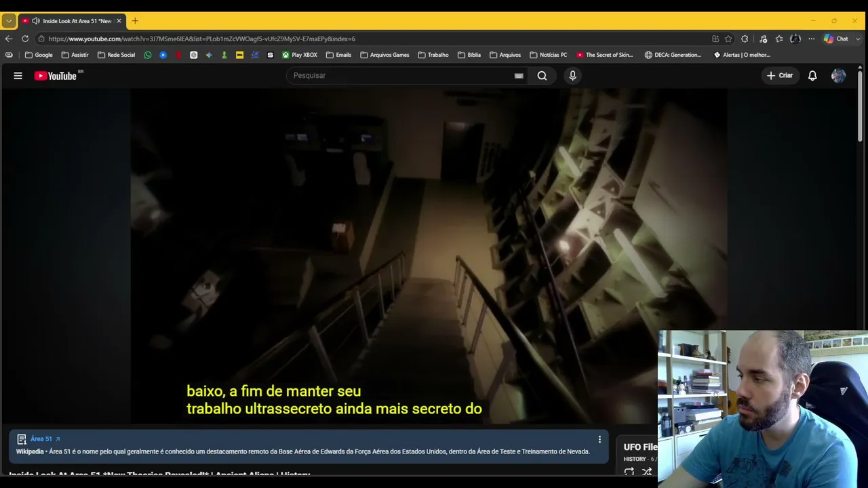The width and height of the screenshot is (868, 488).
Task: Open the blue play button bookmark
Action: click(x=163, y=55)
